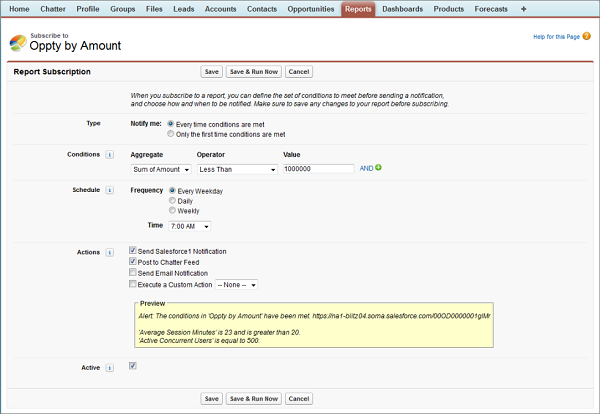Click the top Save & Run Now button
The width and height of the screenshot is (600, 414).
254,72
